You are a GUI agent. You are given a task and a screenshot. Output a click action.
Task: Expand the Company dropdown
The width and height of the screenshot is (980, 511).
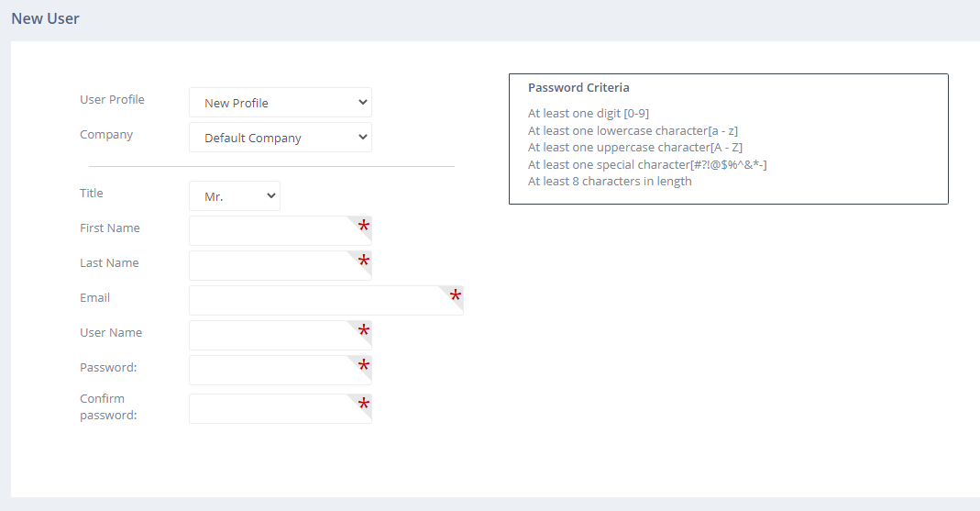(280, 138)
